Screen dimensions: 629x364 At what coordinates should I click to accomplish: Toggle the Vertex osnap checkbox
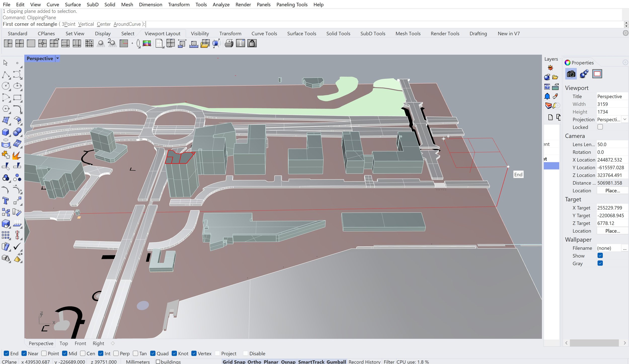(x=195, y=353)
